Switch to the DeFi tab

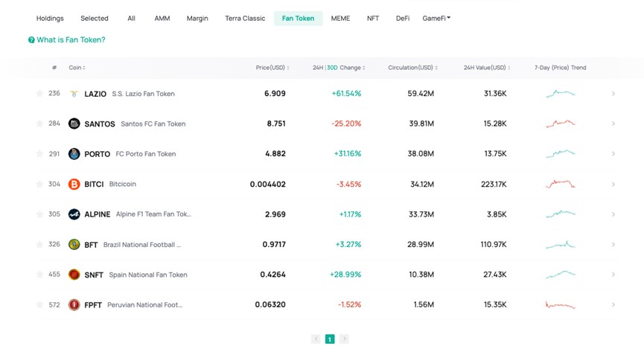click(x=403, y=18)
